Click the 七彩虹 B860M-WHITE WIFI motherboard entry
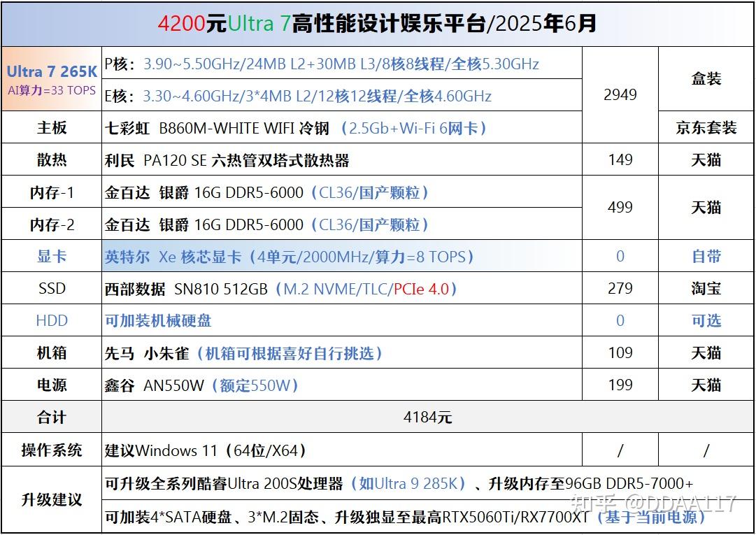This screenshot has height=535, width=756. (x=342, y=127)
